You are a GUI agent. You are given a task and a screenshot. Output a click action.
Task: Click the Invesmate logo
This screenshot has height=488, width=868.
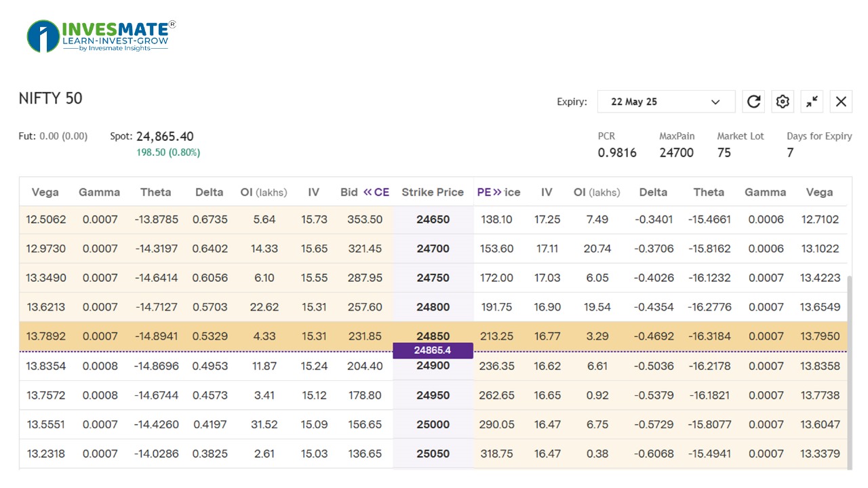pyautogui.click(x=101, y=36)
